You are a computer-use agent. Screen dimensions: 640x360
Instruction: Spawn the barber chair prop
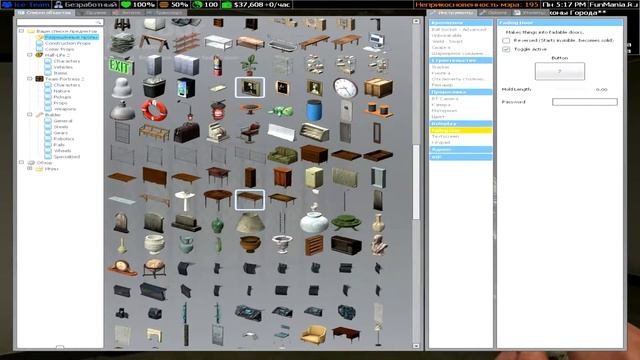[x=250, y=132]
